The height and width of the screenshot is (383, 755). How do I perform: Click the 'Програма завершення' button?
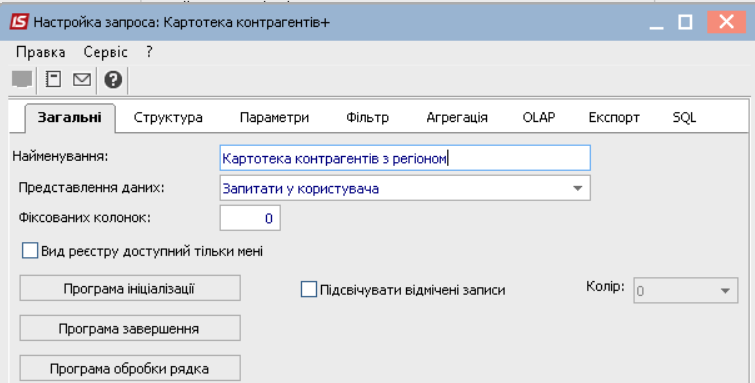(x=130, y=329)
